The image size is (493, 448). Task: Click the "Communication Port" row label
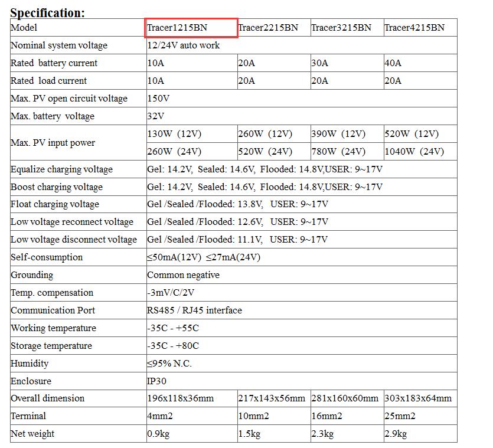(x=53, y=310)
